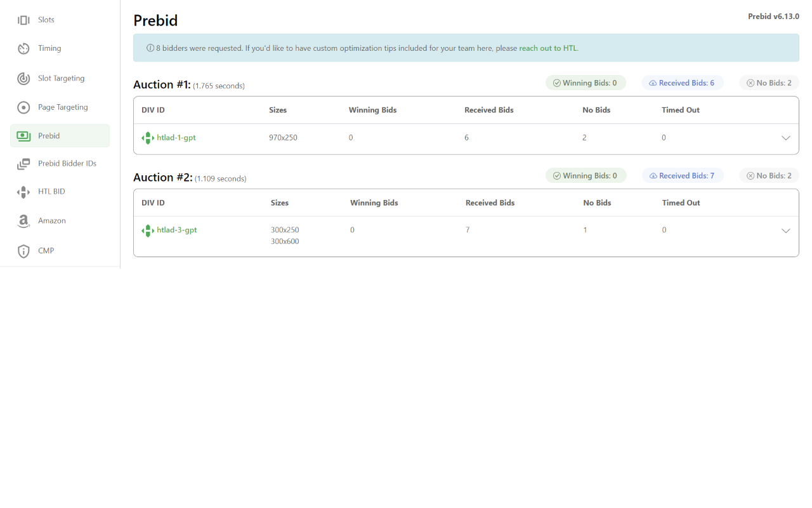Open the Timing clock icon
This screenshot has height=508, width=812.
pos(23,49)
